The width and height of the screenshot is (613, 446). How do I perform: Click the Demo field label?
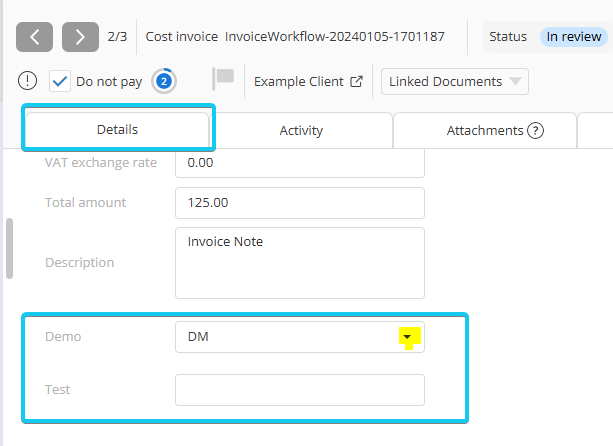click(x=63, y=337)
